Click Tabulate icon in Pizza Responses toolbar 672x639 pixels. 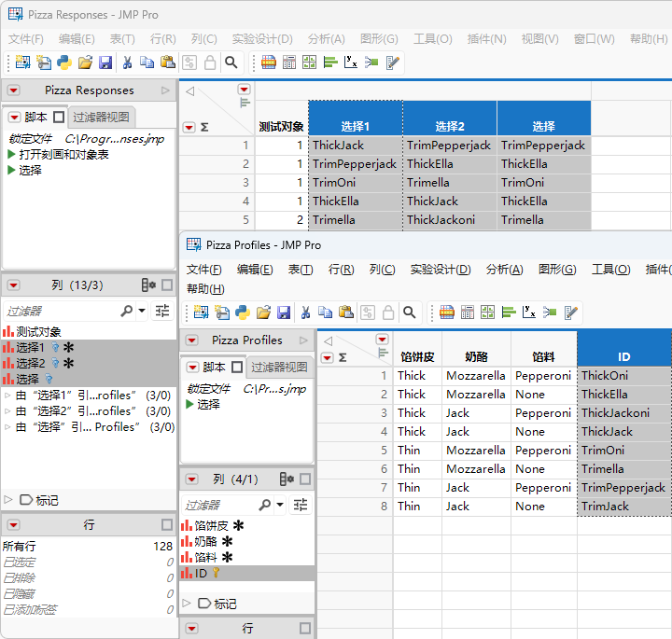(x=288, y=63)
